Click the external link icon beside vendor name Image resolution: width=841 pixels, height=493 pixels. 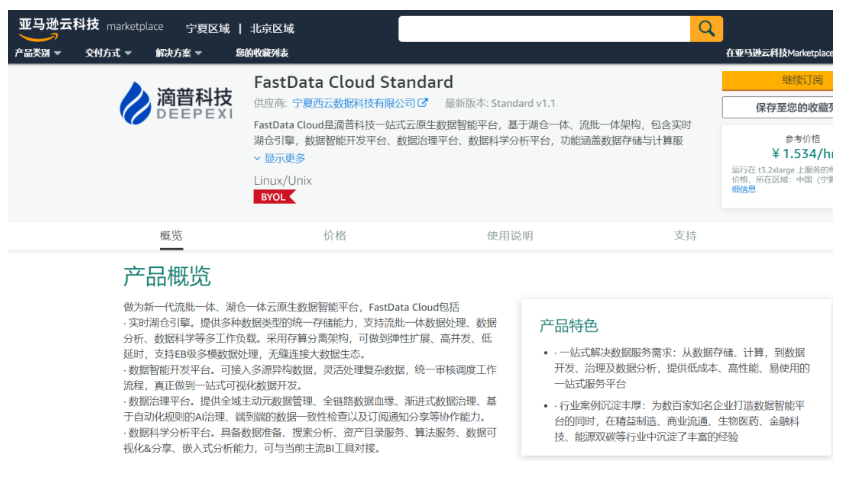[x=423, y=102]
